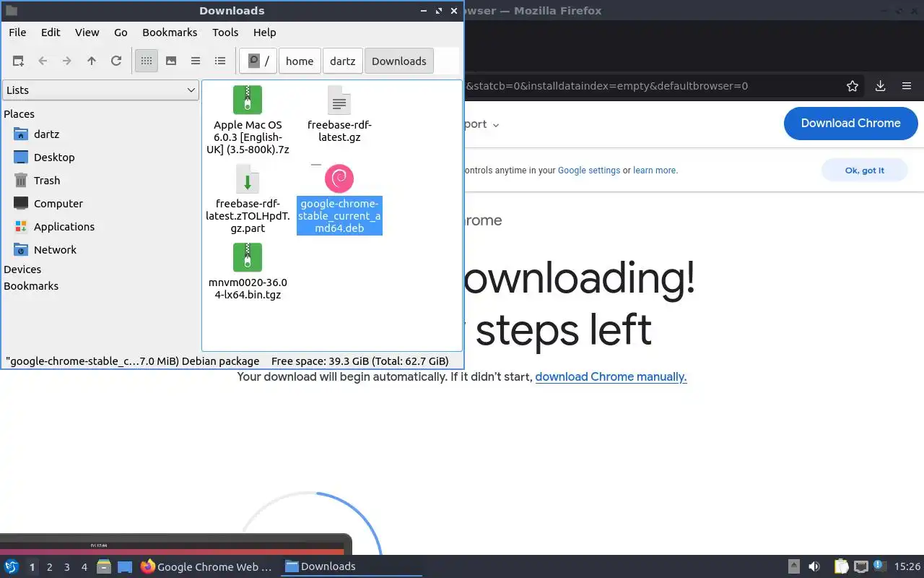Image resolution: width=924 pixels, height=578 pixels.
Task: Open Google settings link in Firefox
Action: tap(589, 171)
